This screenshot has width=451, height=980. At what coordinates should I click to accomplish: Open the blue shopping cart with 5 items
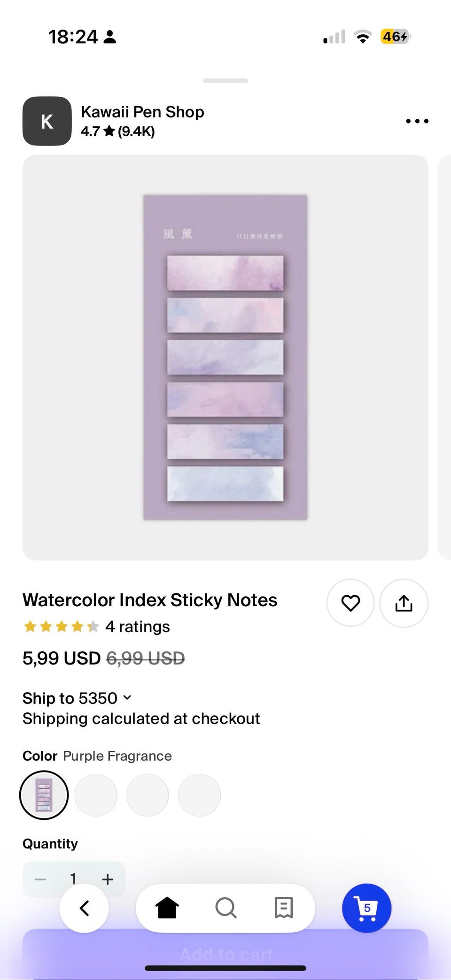pyautogui.click(x=366, y=908)
